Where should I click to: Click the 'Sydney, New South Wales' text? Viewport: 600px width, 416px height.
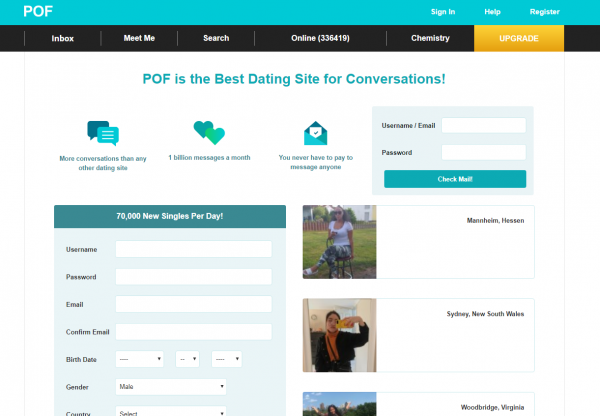(x=485, y=314)
